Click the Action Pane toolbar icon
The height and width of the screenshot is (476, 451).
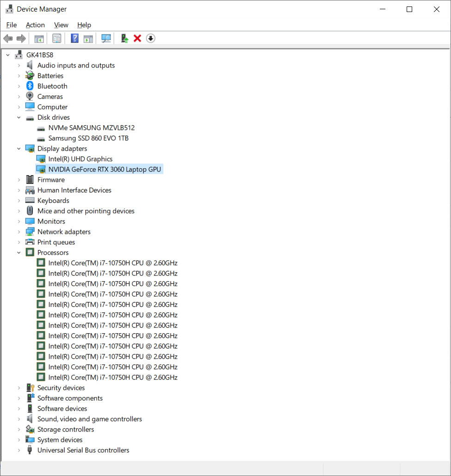tap(88, 38)
